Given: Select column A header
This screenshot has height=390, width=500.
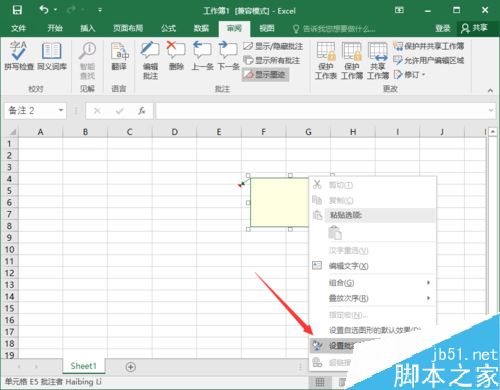Looking at the screenshot, I should coord(40,132).
